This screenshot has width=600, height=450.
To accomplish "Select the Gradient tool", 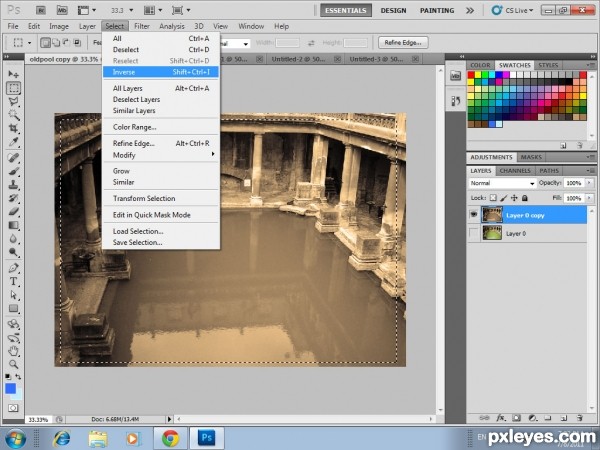I will tap(13, 225).
